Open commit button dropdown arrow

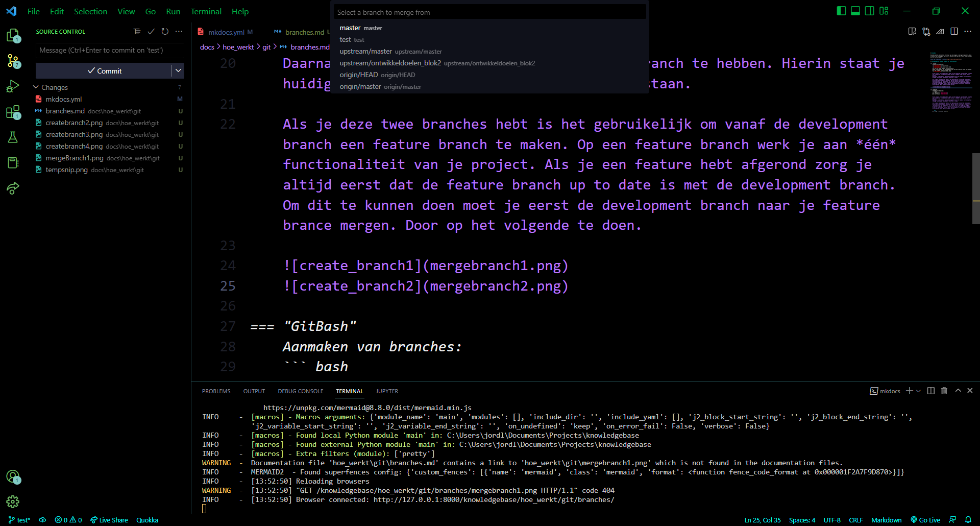pos(178,70)
